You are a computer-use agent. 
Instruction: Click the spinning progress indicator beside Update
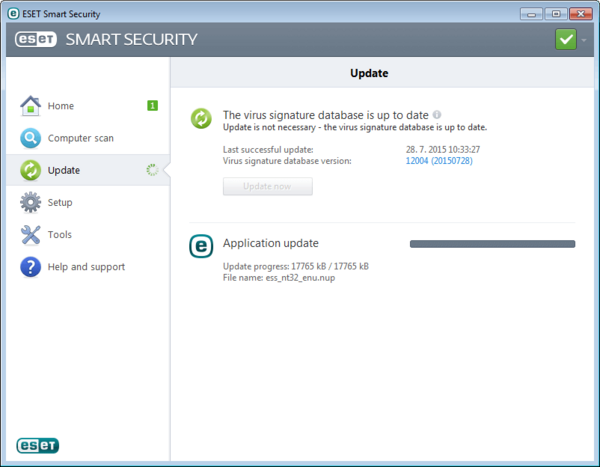[x=152, y=170]
